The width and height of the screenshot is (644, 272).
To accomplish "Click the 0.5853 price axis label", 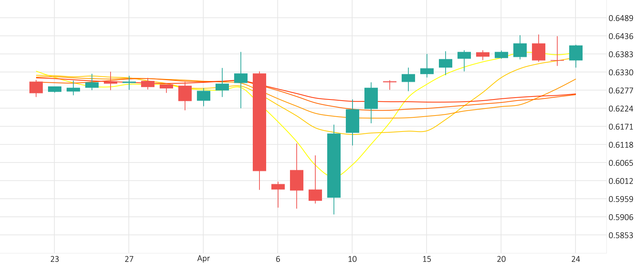I will pos(621,235).
